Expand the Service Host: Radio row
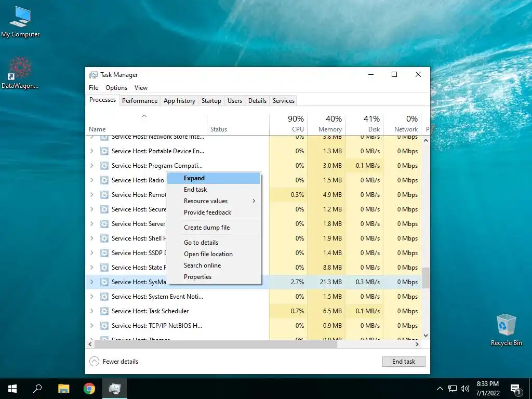Viewport: 532px width, 399px height. [x=91, y=180]
